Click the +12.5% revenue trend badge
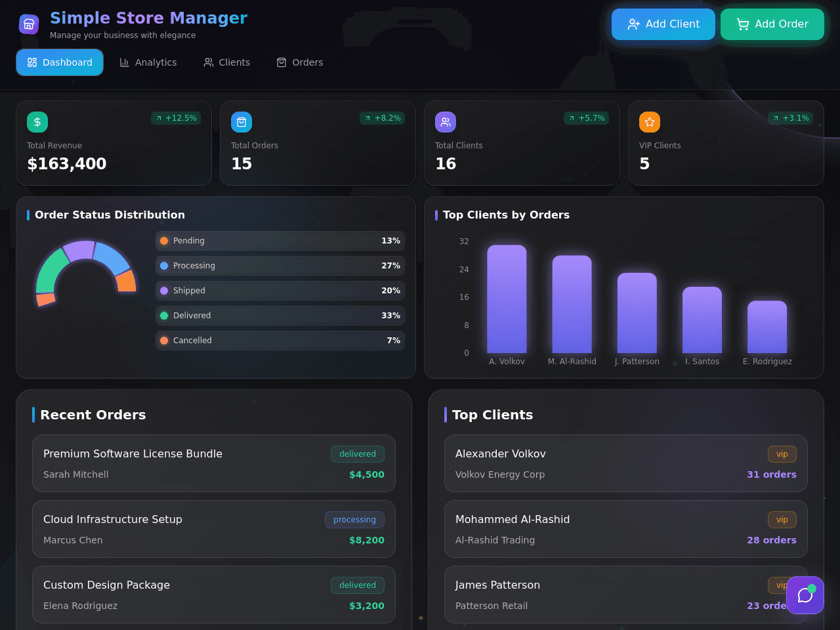The width and height of the screenshot is (840, 630). point(176,118)
